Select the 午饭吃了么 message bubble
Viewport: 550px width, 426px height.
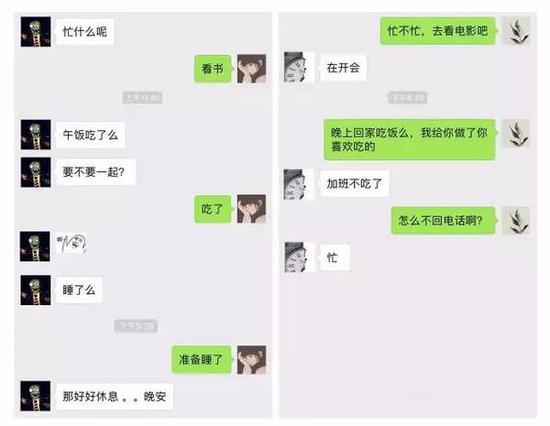90,135
